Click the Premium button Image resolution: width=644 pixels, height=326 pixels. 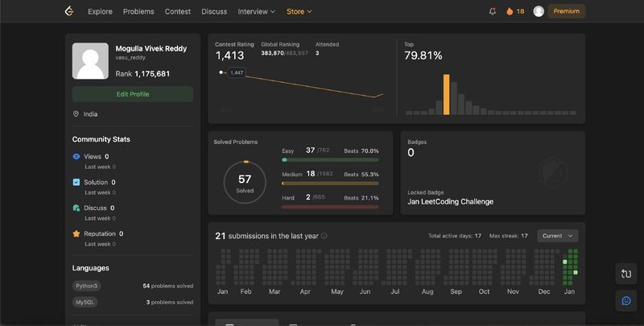pos(567,11)
